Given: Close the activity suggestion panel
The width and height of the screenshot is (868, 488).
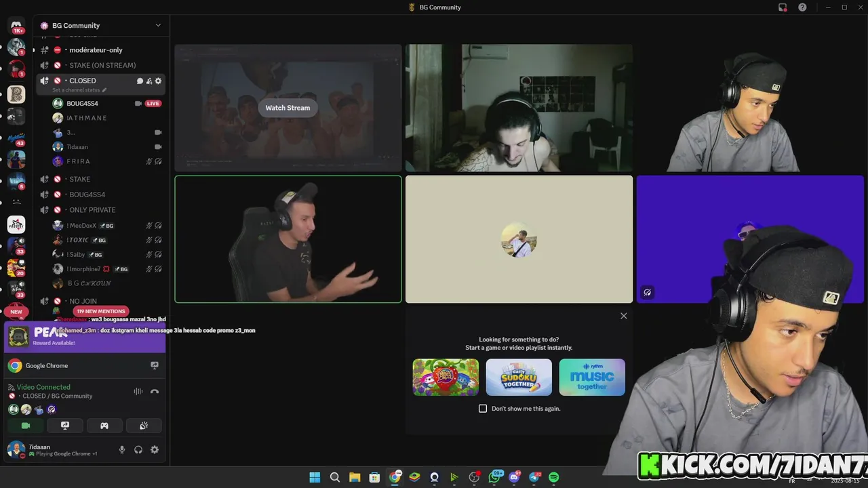Looking at the screenshot, I should (x=624, y=316).
